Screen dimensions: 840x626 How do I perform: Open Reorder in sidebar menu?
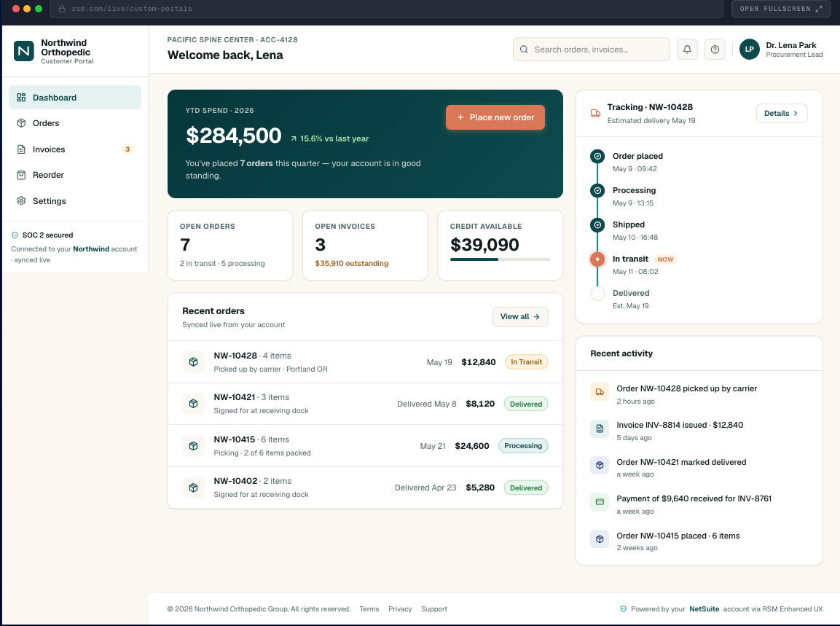tap(75, 175)
